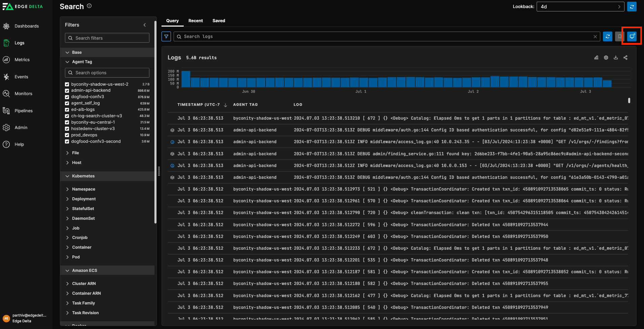The width and height of the screenshot is (644, 329).
Task: Sort by the Timestamp column header
Action: (199, 105)
